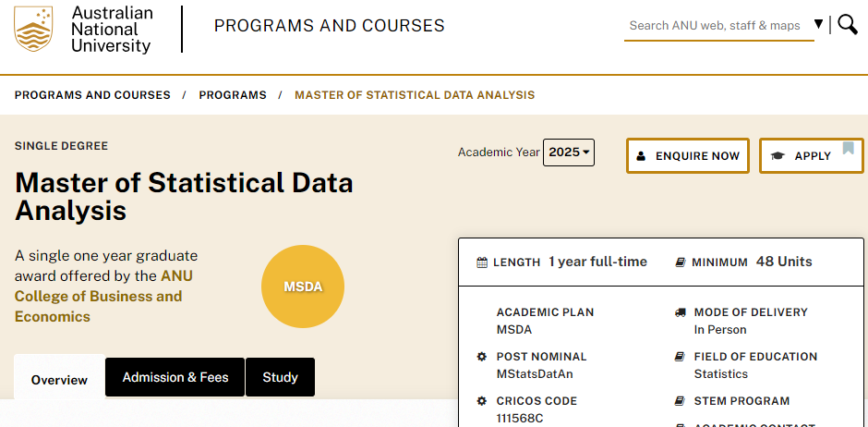Open ANU College of Business and Economics link
868x427 pixels.
(x=103, y=297)
